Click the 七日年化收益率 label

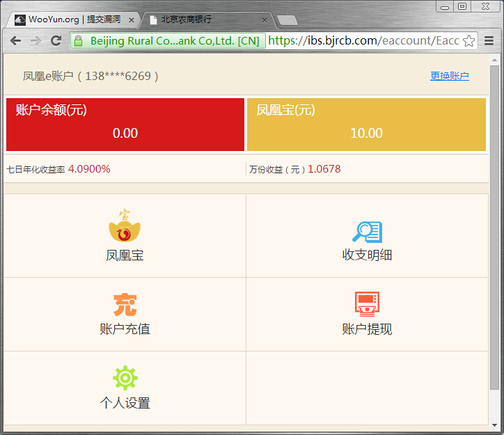coord(36,169)
